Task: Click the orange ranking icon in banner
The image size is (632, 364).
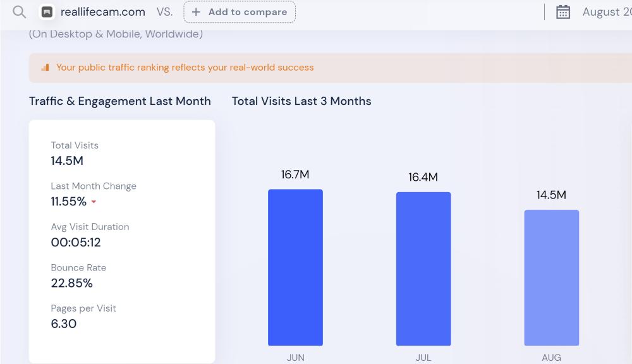Action: click(x=45, y=68)
